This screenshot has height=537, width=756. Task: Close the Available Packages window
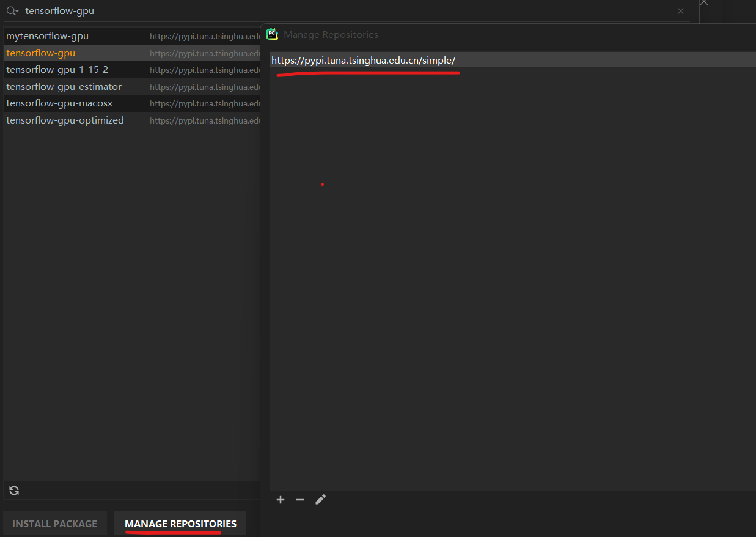point(704,3)
